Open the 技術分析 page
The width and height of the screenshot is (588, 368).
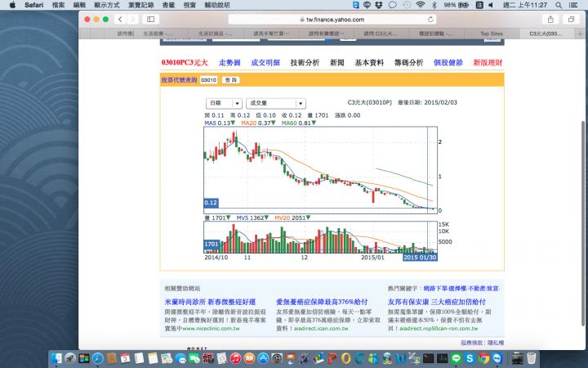pyautogui.click(x=305, y=63)
